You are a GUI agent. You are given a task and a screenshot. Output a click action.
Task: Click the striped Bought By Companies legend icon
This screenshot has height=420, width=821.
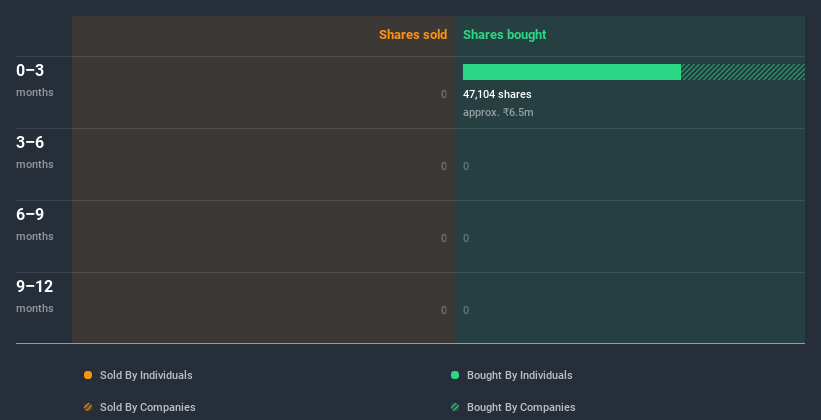tap(455, 407)
